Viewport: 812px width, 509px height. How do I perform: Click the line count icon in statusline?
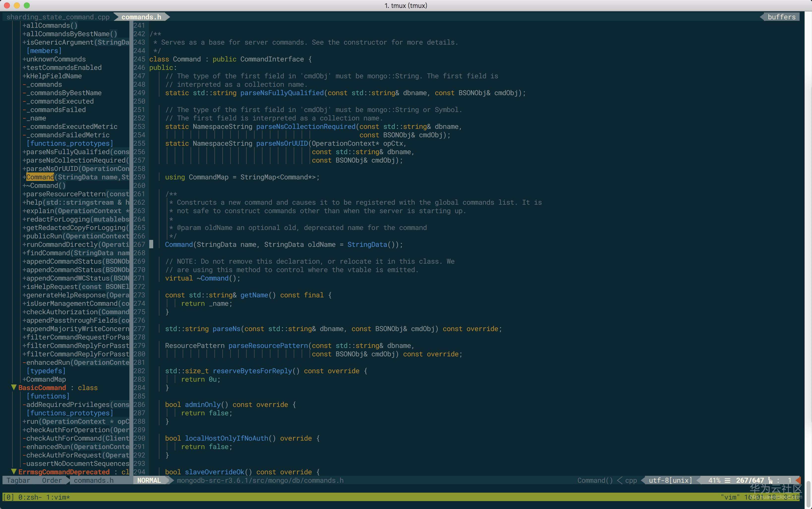coord(727,481)
